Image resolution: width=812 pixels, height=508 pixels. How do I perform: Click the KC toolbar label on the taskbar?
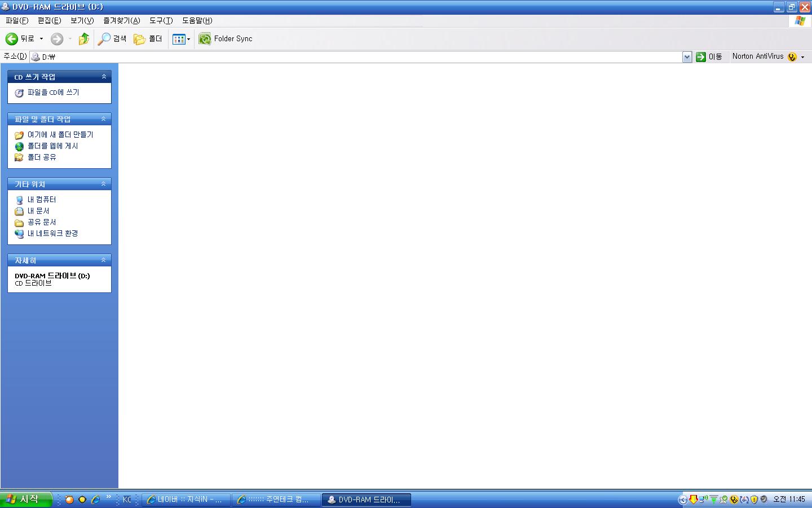point(127,500)
